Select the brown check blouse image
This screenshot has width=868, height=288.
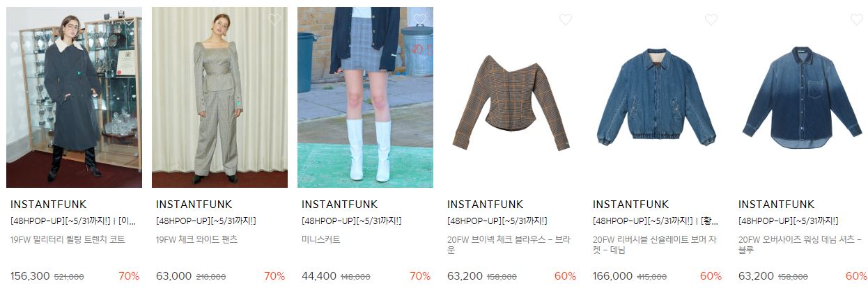[x=511, y=97]
